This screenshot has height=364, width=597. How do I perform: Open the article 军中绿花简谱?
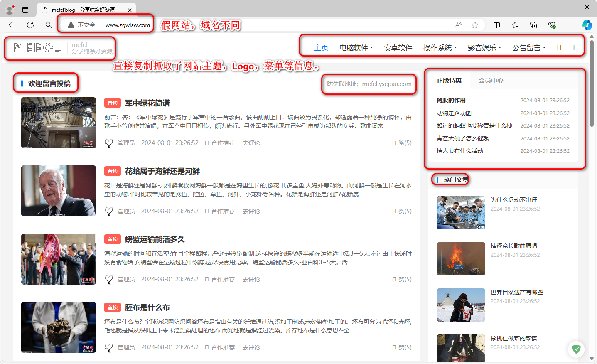click(147, 103)
